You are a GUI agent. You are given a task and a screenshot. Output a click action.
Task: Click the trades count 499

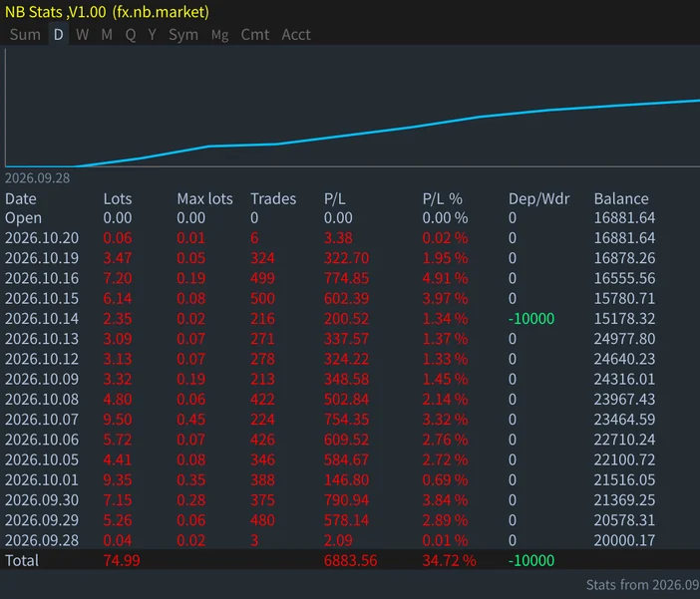pyautogui.click(x=262, y=278)
